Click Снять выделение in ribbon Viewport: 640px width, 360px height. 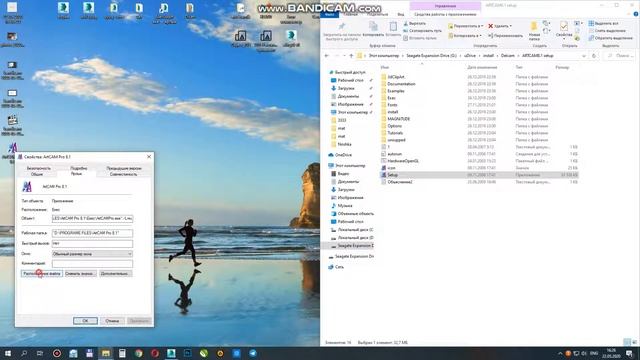[x=607, y=31]
